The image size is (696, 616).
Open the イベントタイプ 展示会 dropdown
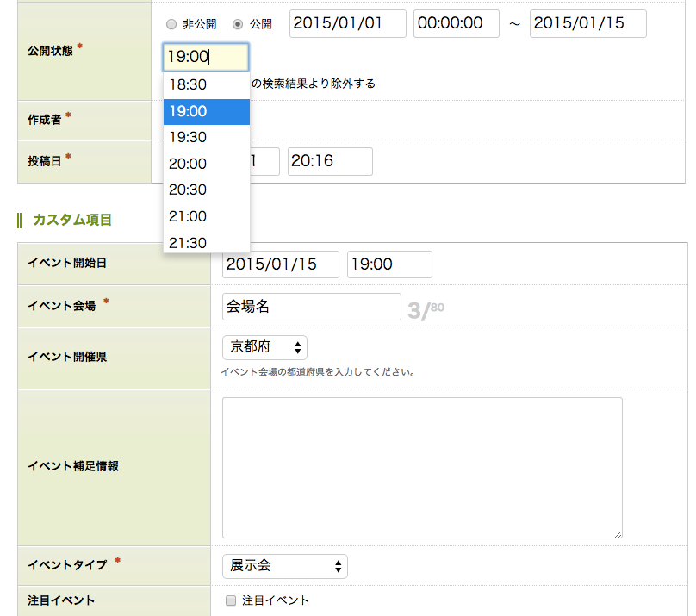pos(285,566)
